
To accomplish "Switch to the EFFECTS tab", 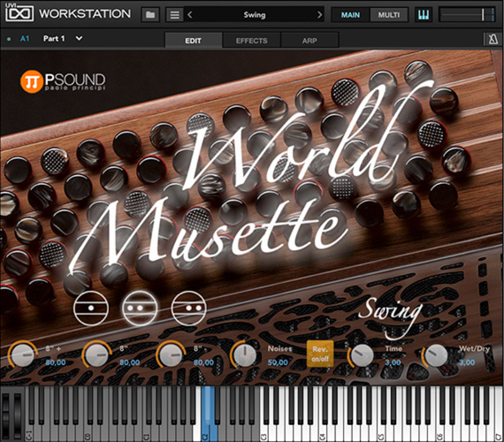I will pyautogui.click(x=252, y=41).
